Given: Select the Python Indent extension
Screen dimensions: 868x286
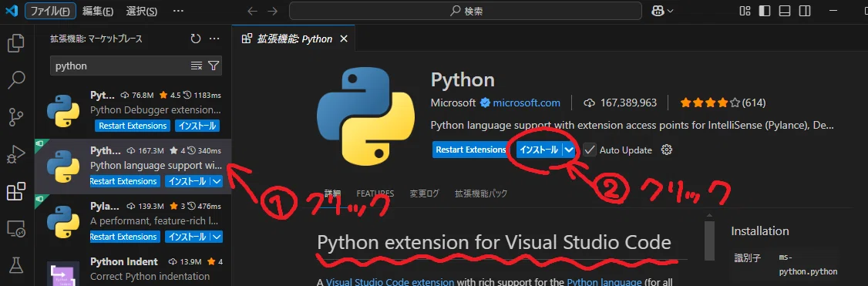Looking at the screenshot, I should pyautogui.click(x=133, y=268).
